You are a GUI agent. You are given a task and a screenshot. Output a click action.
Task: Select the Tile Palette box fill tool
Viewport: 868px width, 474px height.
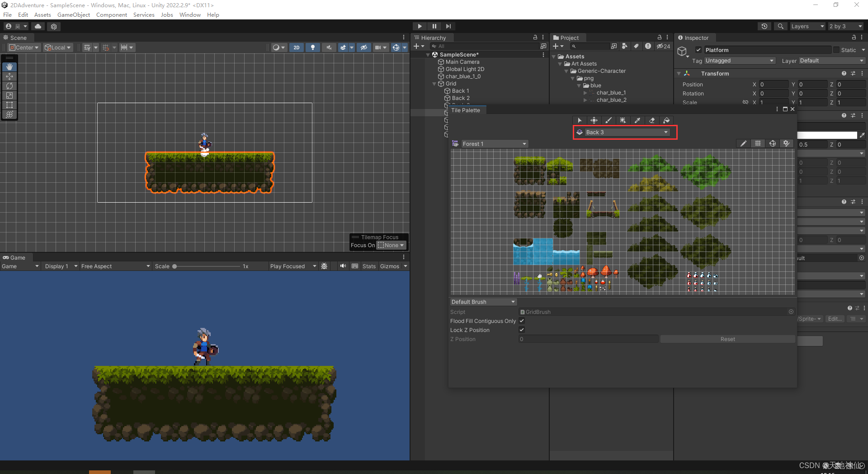(623, 120)
